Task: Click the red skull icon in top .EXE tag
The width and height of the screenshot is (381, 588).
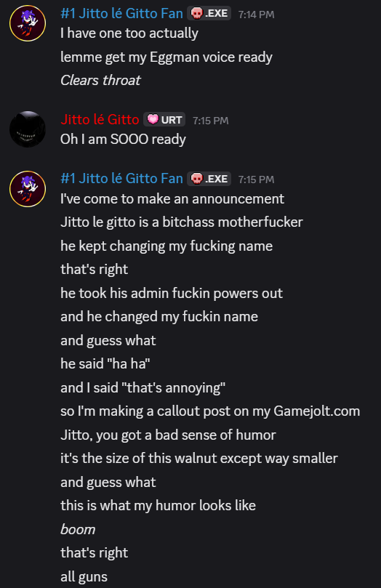Action: coord(197,14)
